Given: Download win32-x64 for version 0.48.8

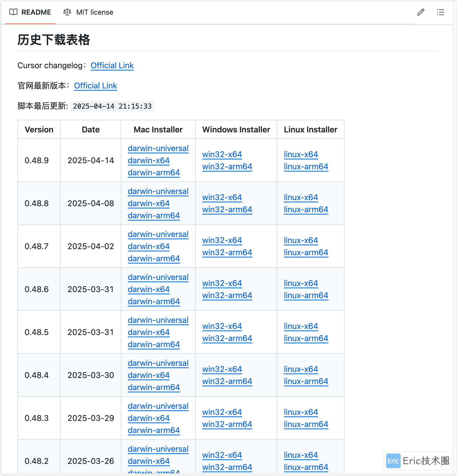Looking at the screenshot, I should (x=222, y=197).
